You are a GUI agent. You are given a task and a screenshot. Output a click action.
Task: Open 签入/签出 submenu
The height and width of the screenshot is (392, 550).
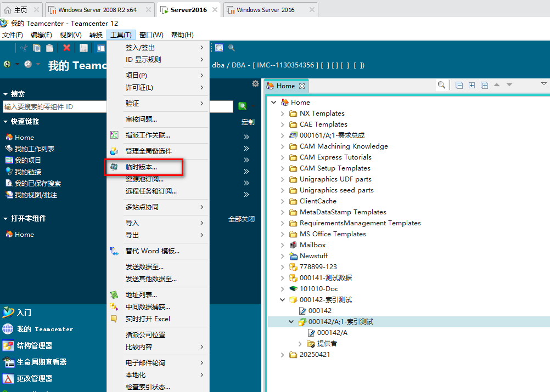[158, 48]
